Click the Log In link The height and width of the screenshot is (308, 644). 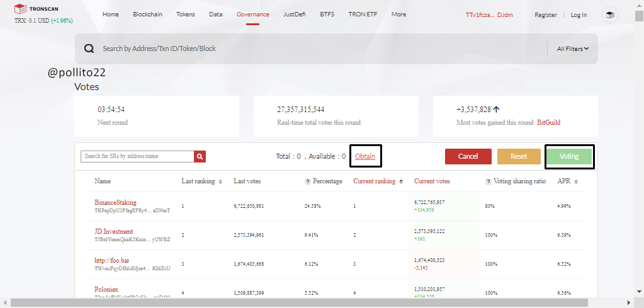(579, 15)
